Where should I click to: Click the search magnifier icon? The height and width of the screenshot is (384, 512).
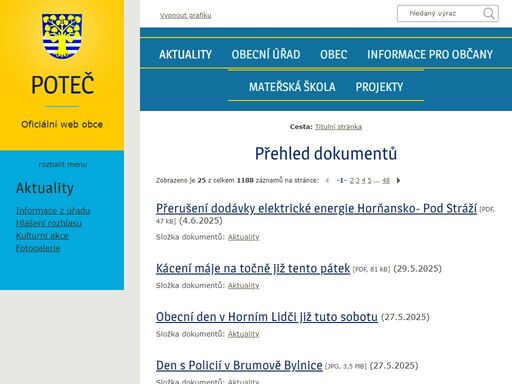[x=489, y=14]
